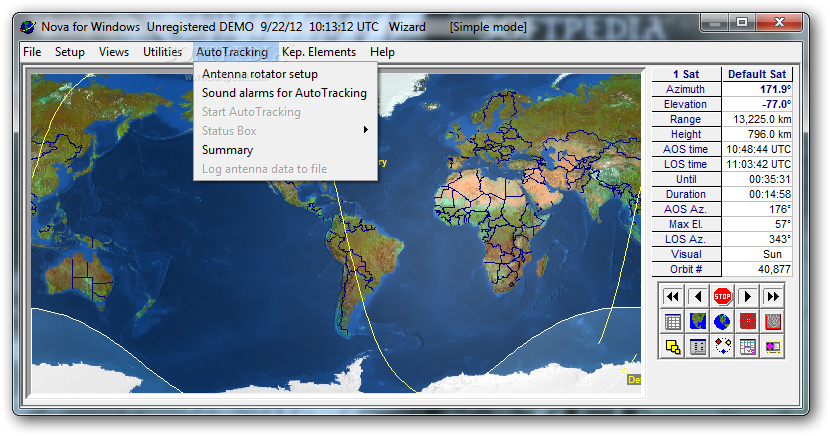Click the 00:35:31 countdown value
This screenshot has height=436, width=830.
[757, 179]
